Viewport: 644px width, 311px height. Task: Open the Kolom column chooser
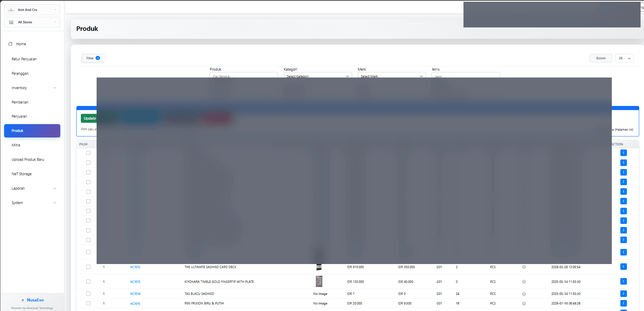click(600, 58)
